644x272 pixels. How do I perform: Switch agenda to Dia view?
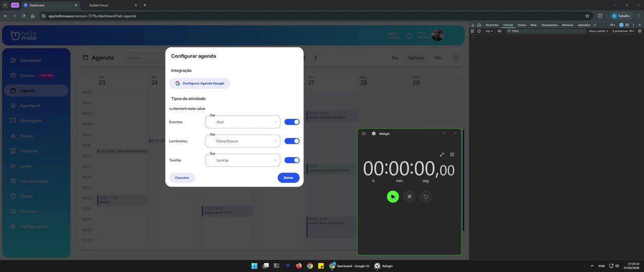395,58
